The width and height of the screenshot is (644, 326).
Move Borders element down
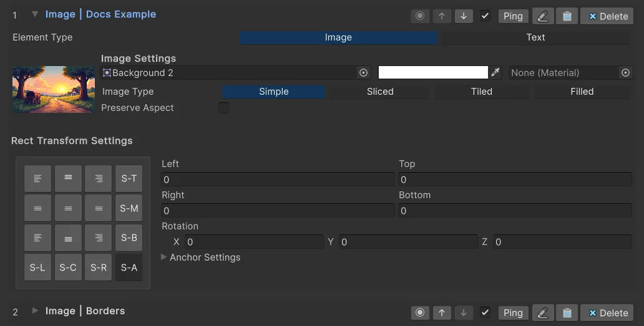(464, 312)
